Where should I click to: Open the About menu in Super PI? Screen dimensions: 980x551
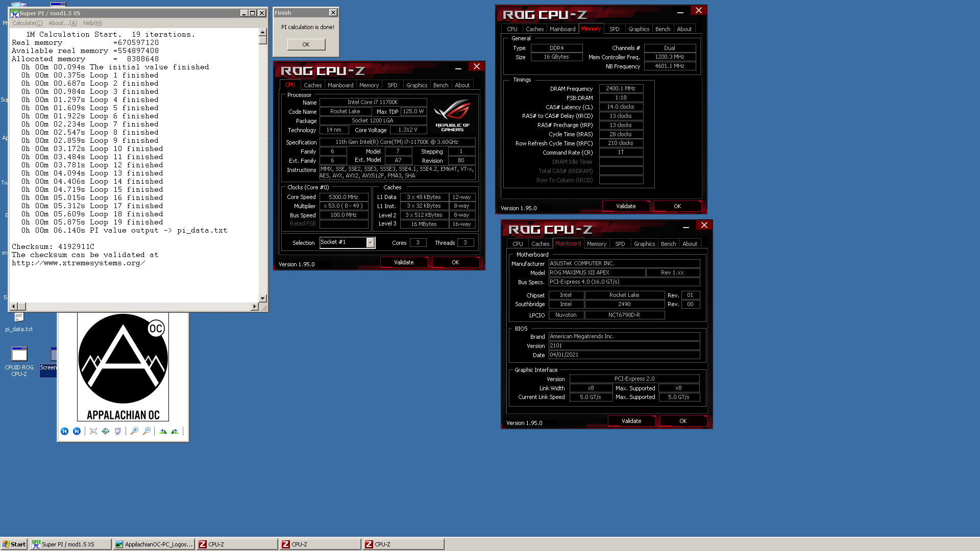tap(63, 23)
